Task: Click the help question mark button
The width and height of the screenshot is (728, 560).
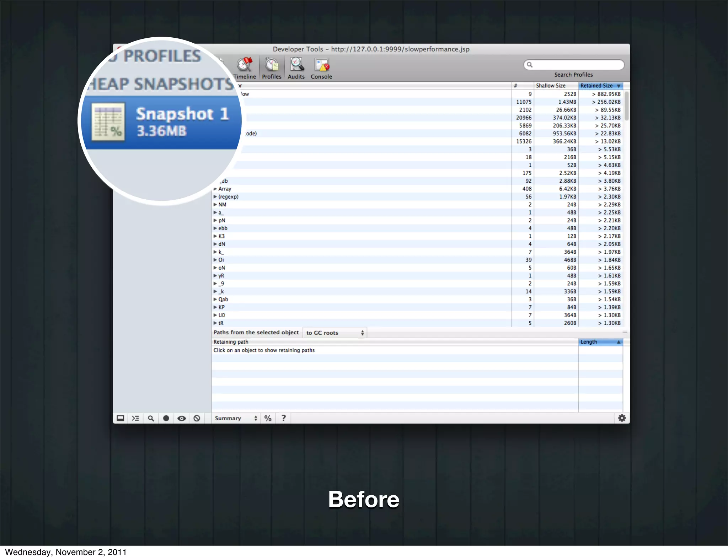Action: pyautogui.click(x=283, y=418)
